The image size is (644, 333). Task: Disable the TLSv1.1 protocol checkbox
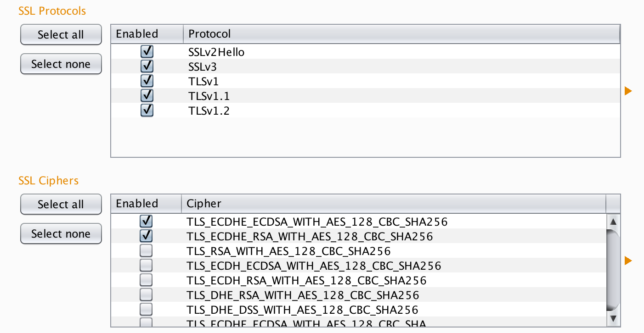147,96
